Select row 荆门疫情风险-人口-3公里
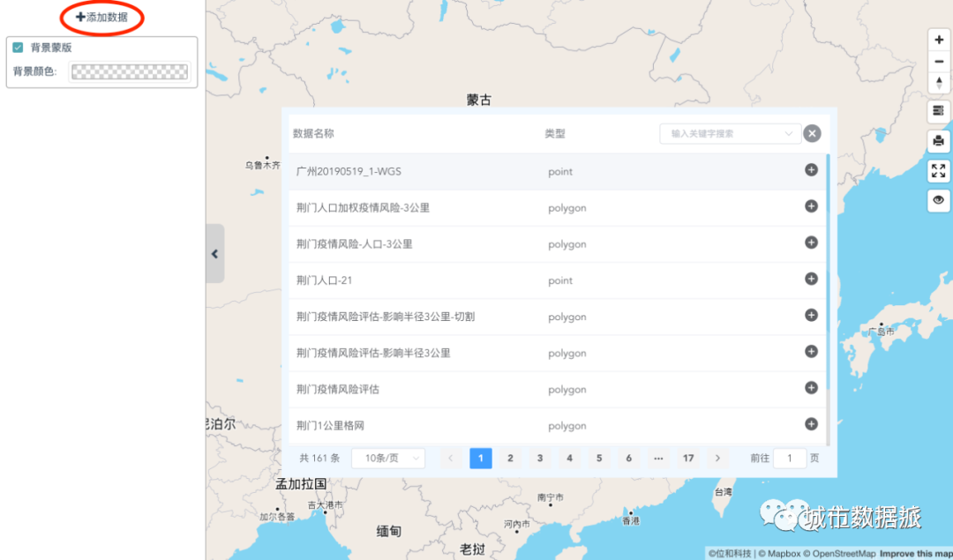Viewport: 953px width, 560px height. pyautogui.click(x=557, y=244)
